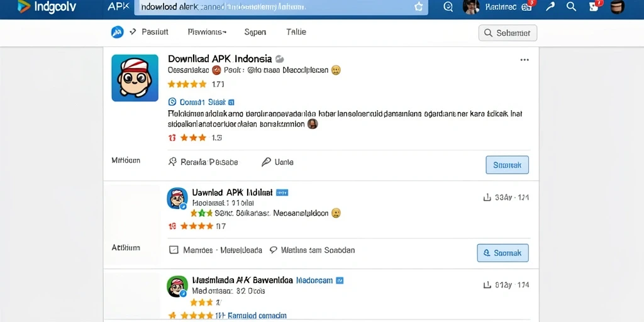Image resolution: width=644 pixels, height=322 pixels.
Task: Click the yellow emoji in the second card subtitle
Action: click(336, 213)
